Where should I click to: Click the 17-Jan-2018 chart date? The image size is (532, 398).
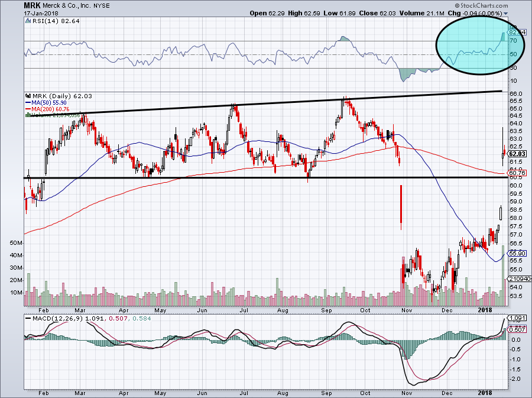coord(41,14)
